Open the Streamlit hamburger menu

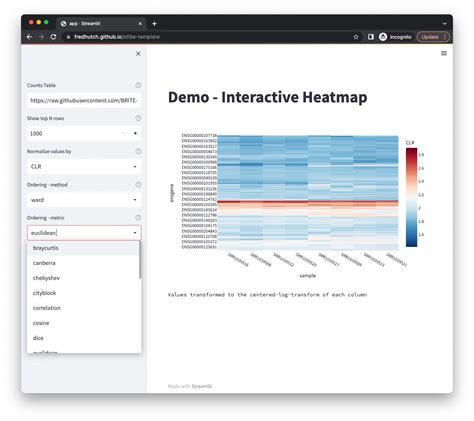(444, 53)
